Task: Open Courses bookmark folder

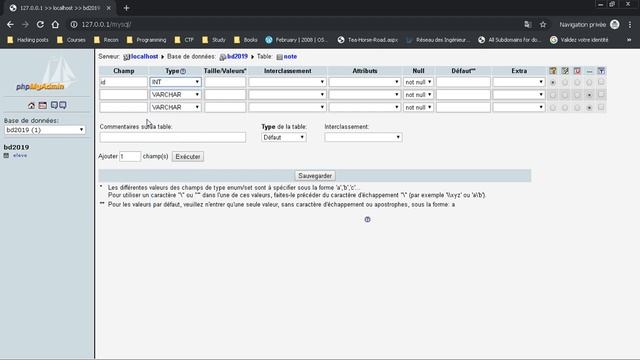Action: tap(71, 40)
